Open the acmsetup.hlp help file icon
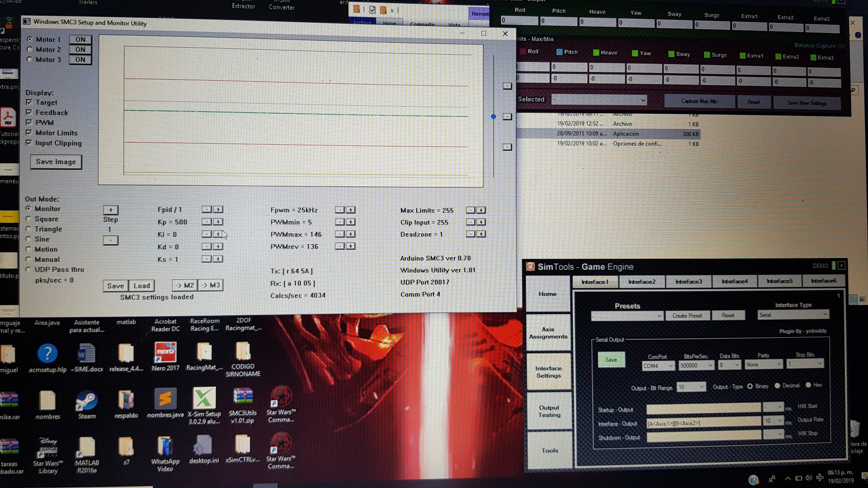 click(x=48, y=355)
